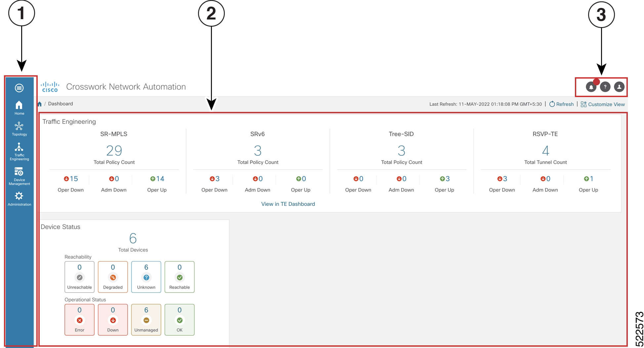The height and width of the screenshot is (348, 644).
Task: Open the notifications alerts bell
Action: 591,87
